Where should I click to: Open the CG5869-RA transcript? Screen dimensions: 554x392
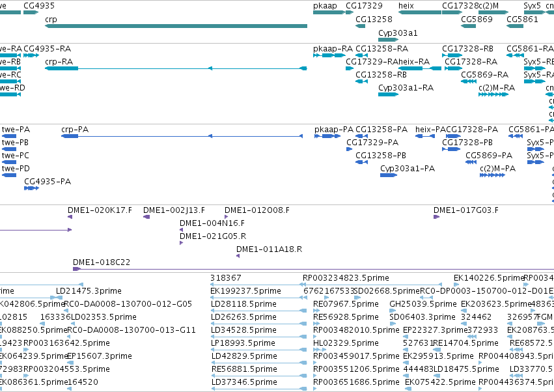(469, 81)
